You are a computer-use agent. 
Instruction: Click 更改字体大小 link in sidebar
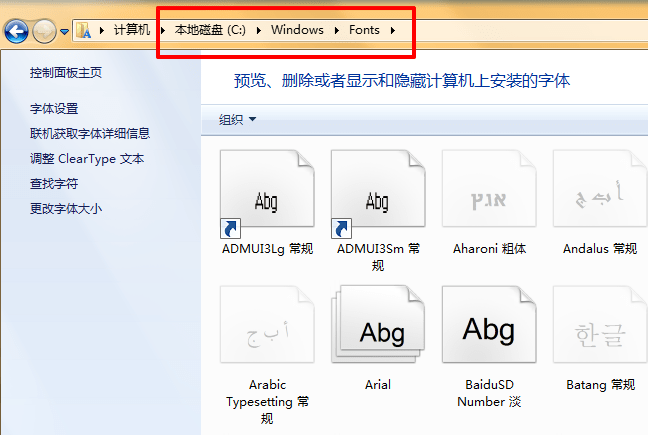[66, 209]
